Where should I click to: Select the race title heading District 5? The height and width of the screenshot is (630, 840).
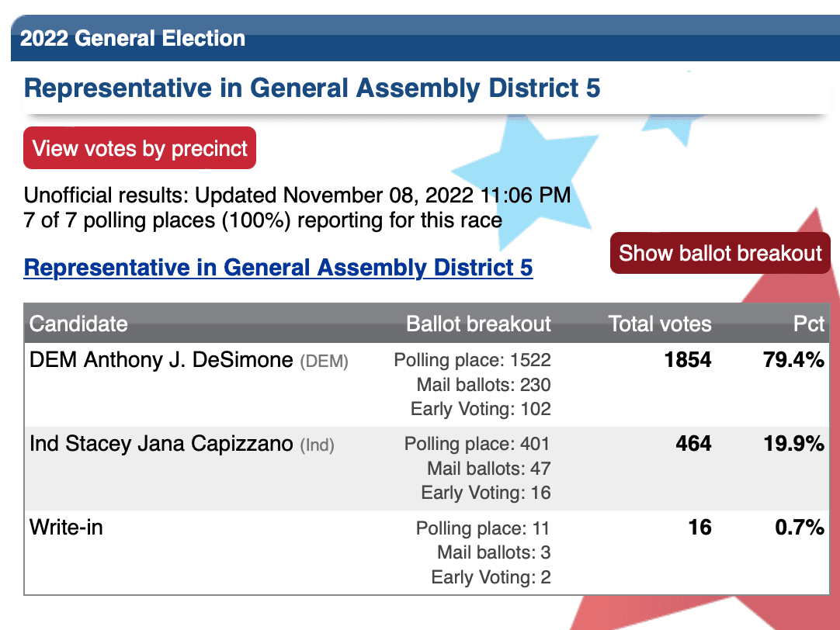coord(312,88)
